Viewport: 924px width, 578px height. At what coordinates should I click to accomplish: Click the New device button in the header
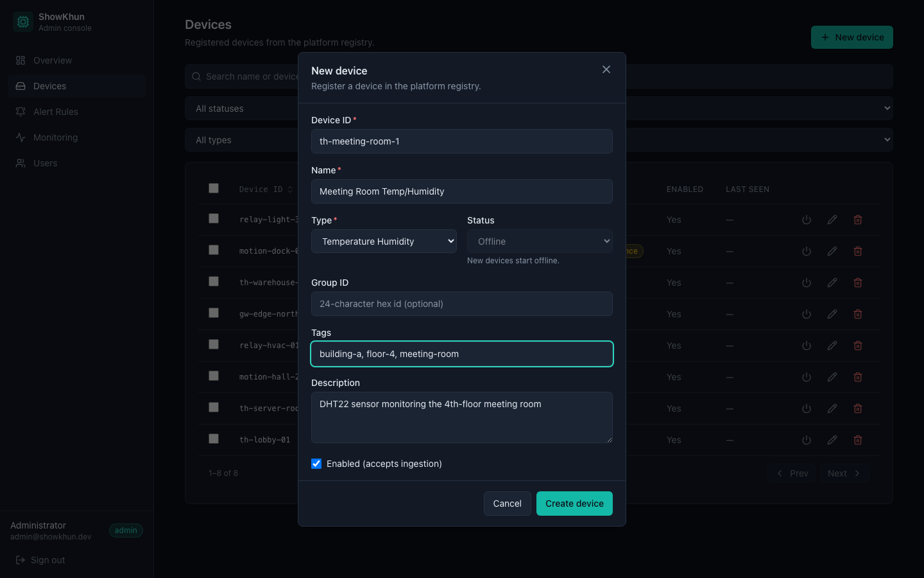click(852, 37)
